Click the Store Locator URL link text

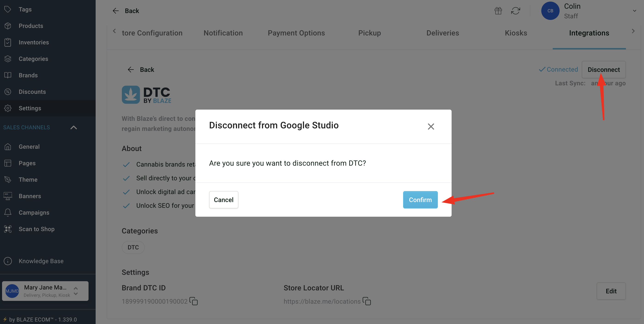pyautogui.click(x=322, y=301)
